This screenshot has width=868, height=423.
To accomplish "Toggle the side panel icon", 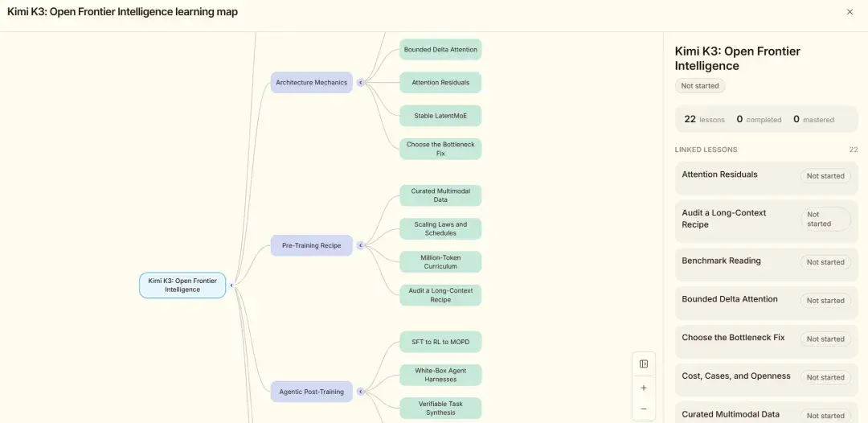I will pyautogui.click(x=643, y=363).
